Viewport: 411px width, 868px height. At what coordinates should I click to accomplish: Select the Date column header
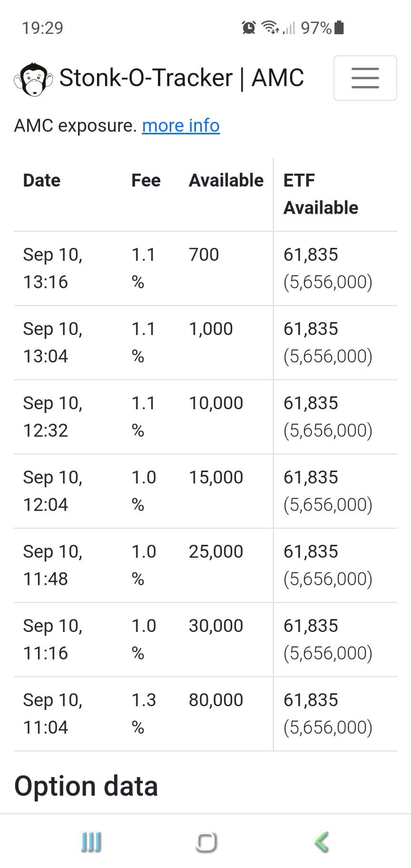[42, 180]
